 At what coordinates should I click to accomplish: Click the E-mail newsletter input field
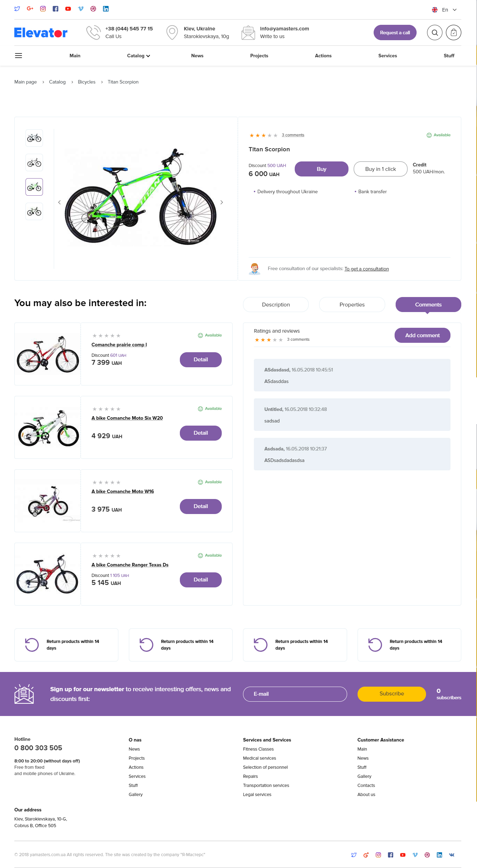coord(295,694)
